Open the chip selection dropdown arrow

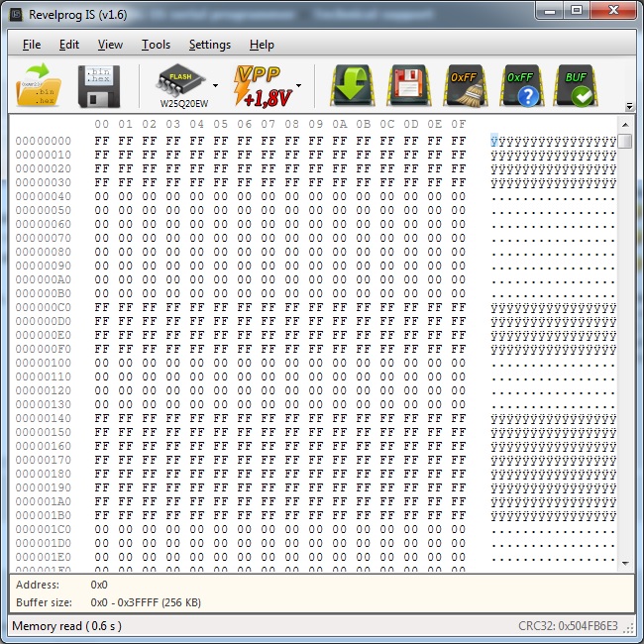coord(215,86)
